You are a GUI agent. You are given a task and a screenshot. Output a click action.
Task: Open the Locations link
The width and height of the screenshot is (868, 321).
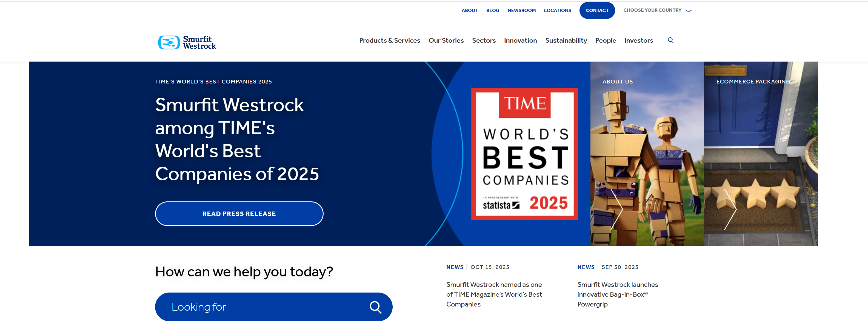[x=557, y=10]
